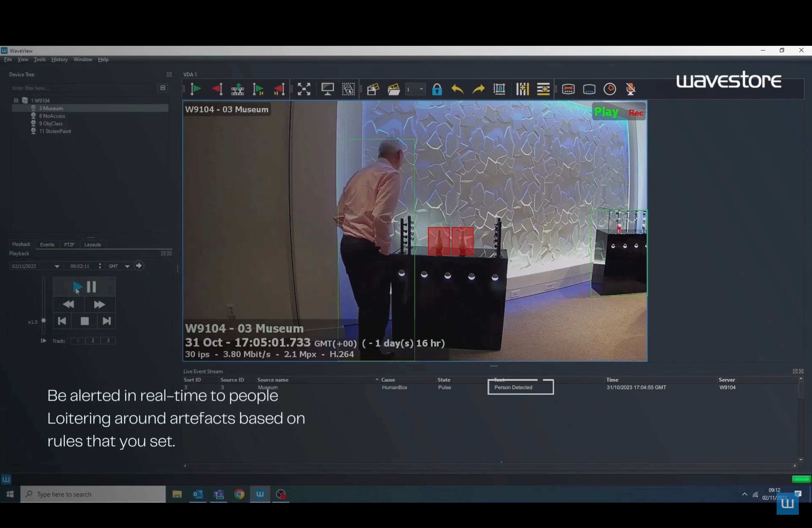Screen dimensions: 812x528
Task: Click the yellow redo arrow icon
Action: [x=478, y=89]
